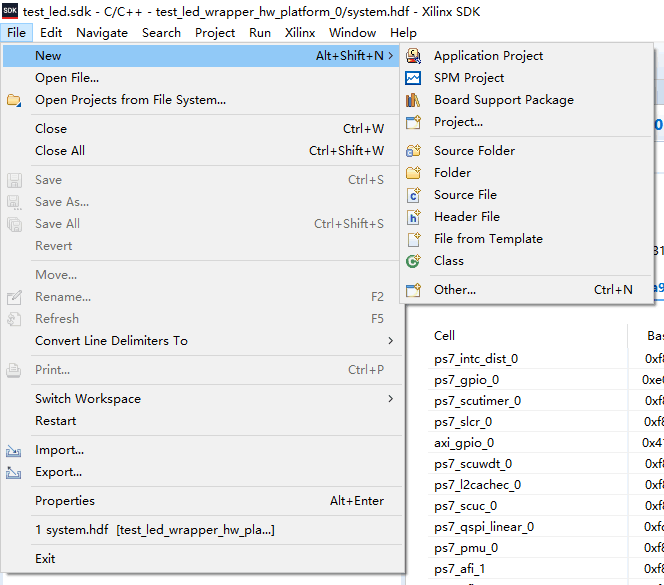Select the ps7_scuc_0 cell row
The height and width of the screenshot is (585, 664).
(x=527, y=506)
